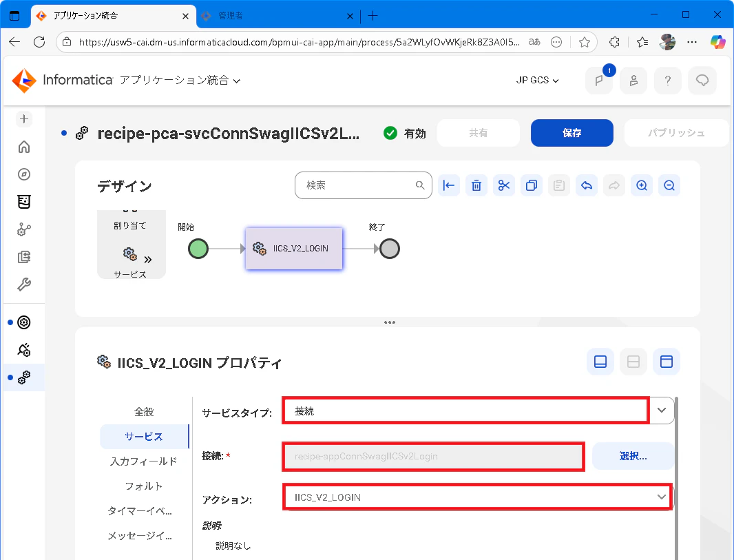Click the Informatica logo
This screenshot has width=734, height=560.
(62, 80)
